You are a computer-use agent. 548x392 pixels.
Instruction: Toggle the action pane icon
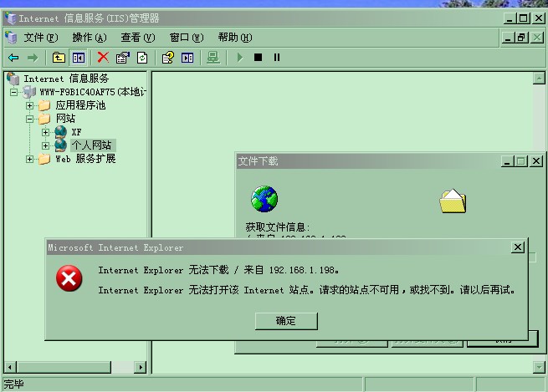pos(187,58)
